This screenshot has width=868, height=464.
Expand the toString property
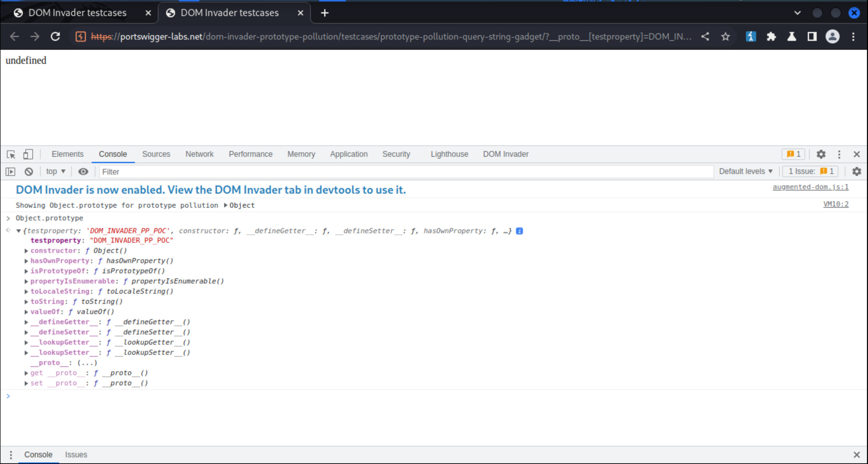26,302
